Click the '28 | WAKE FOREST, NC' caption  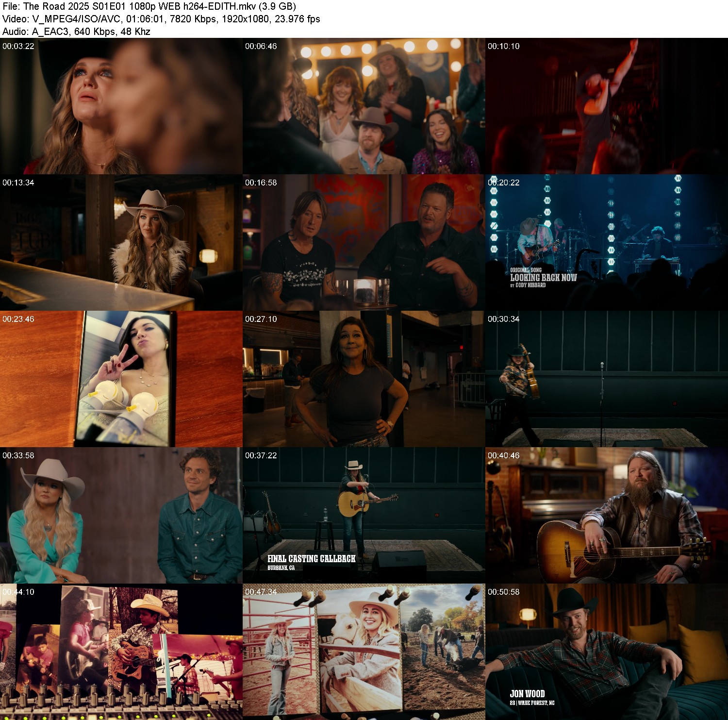click(x=532, y=703)
